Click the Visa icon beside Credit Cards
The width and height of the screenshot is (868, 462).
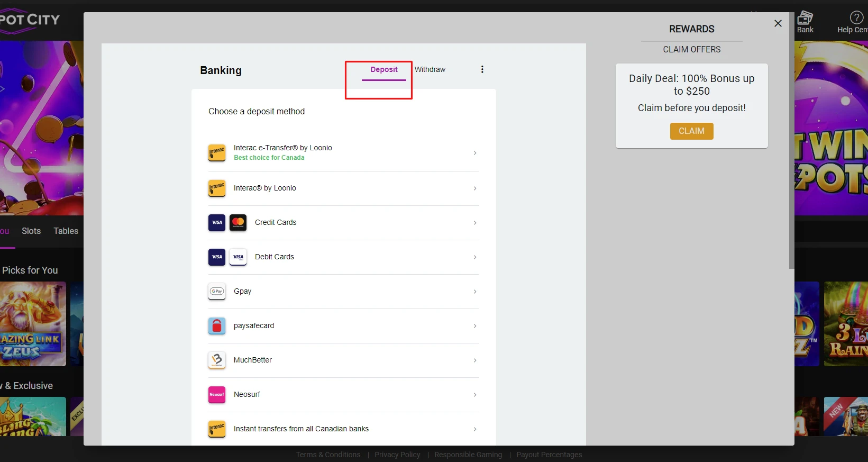217,222
